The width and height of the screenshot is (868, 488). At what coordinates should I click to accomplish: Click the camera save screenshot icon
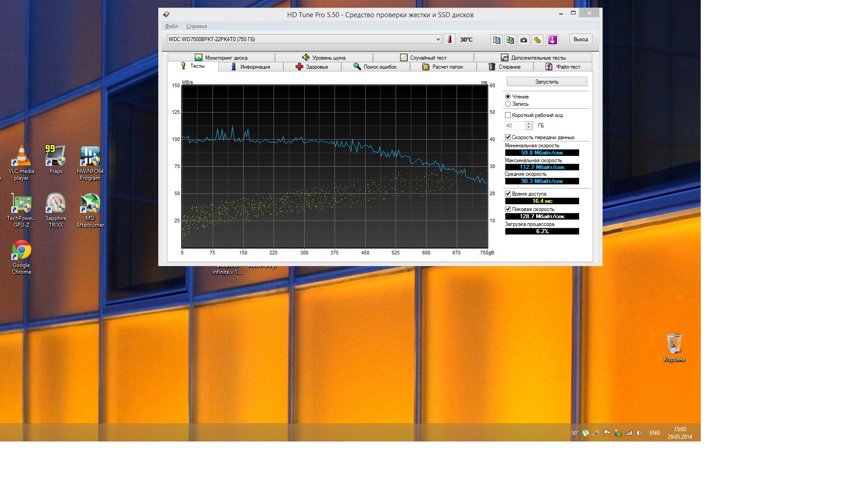pyautogui.click(x=524, y=40)
